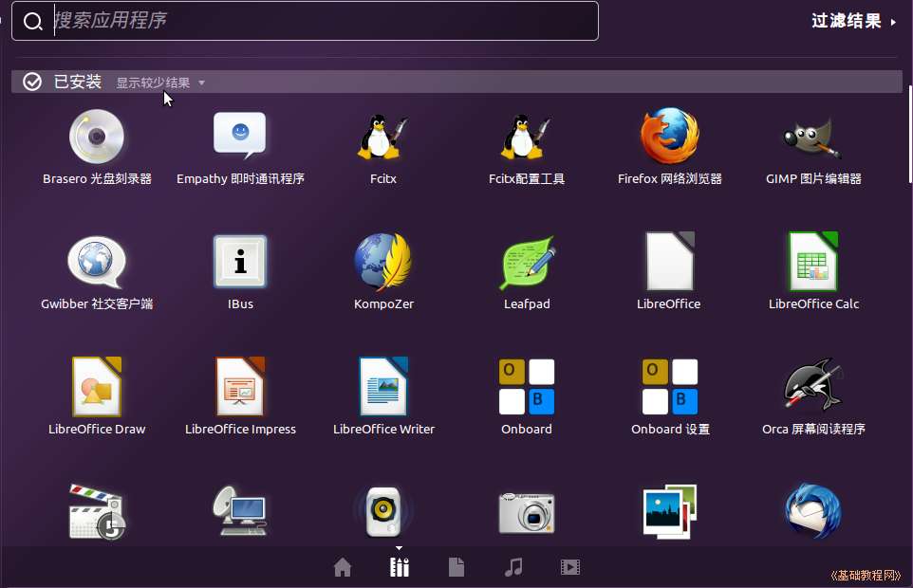Open KompoZer application
The width and height of the screenshot is (913, 588).
(x=383, y=263)
